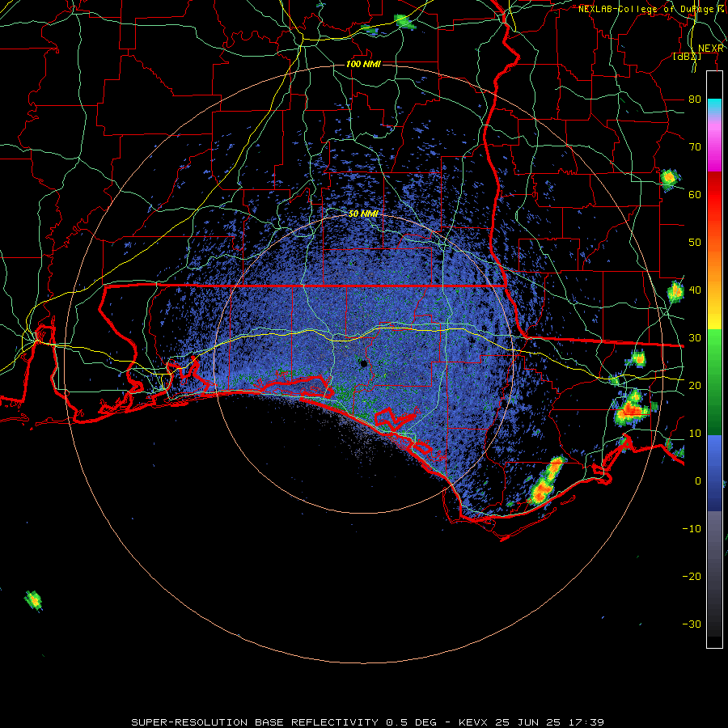Click the Super-Resolution Base Reflectivity caption

tap(367, 722)
